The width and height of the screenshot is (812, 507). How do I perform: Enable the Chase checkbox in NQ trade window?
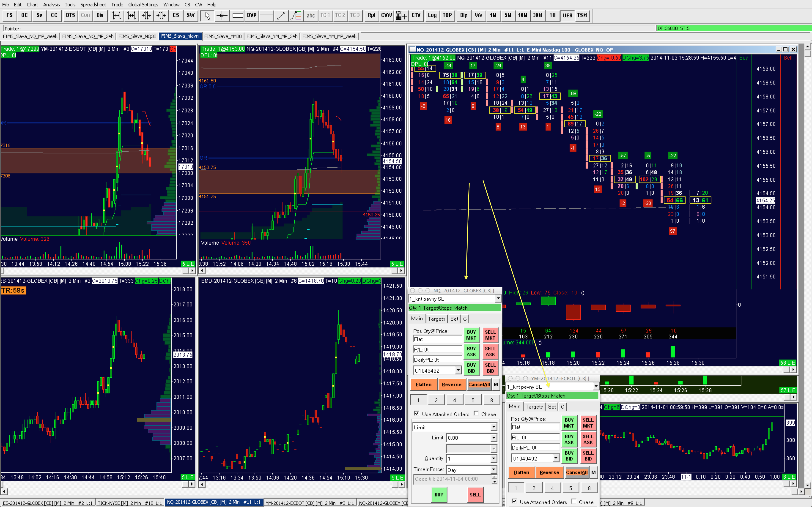click(x=476, y=413)
